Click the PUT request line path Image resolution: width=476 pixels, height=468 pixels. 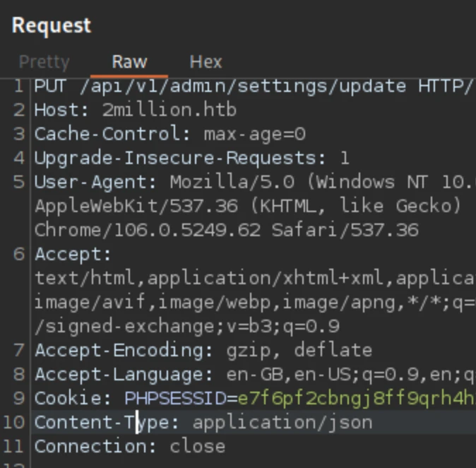point(243,87)
